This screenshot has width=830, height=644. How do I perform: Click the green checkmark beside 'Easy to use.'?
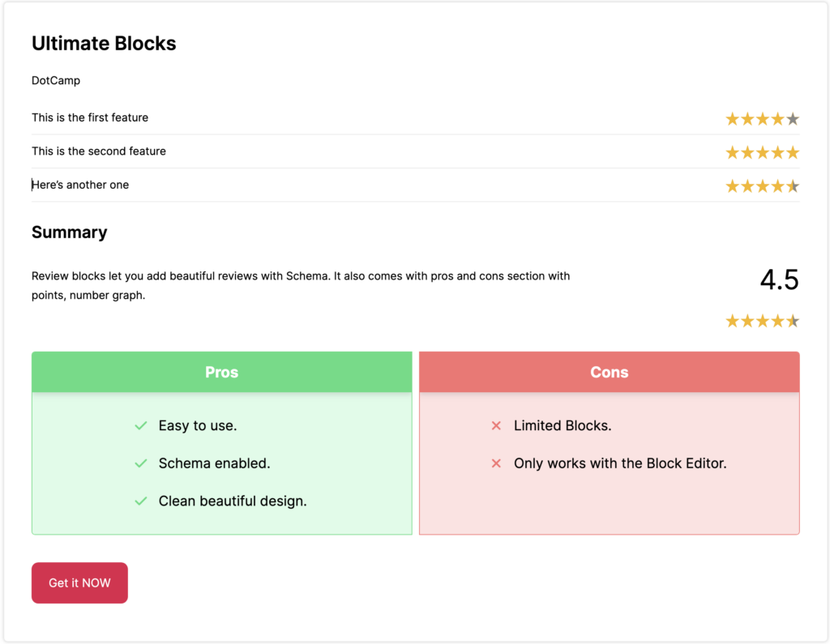point(140,425)
